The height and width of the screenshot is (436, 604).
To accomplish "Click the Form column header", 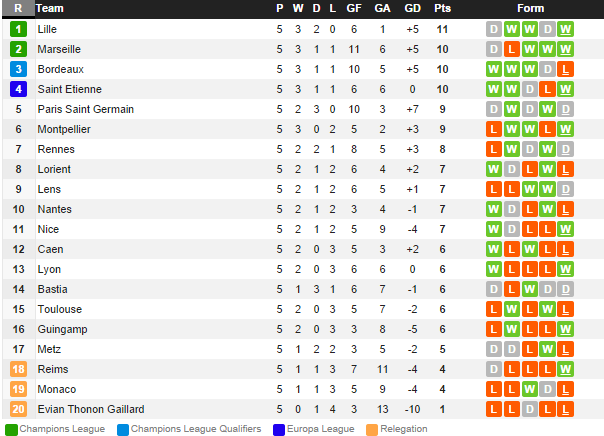I will pos(531,8).
